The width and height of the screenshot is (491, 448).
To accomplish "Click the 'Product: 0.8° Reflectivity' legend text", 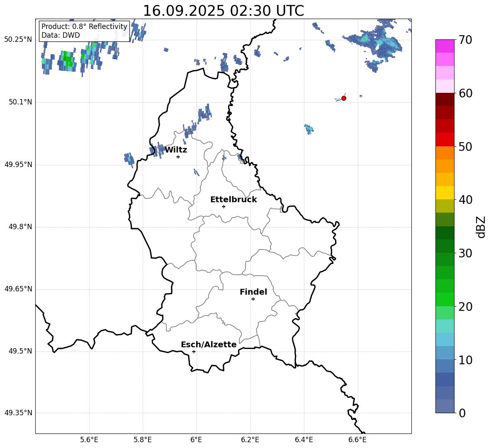I will click(x=84, y=27).
